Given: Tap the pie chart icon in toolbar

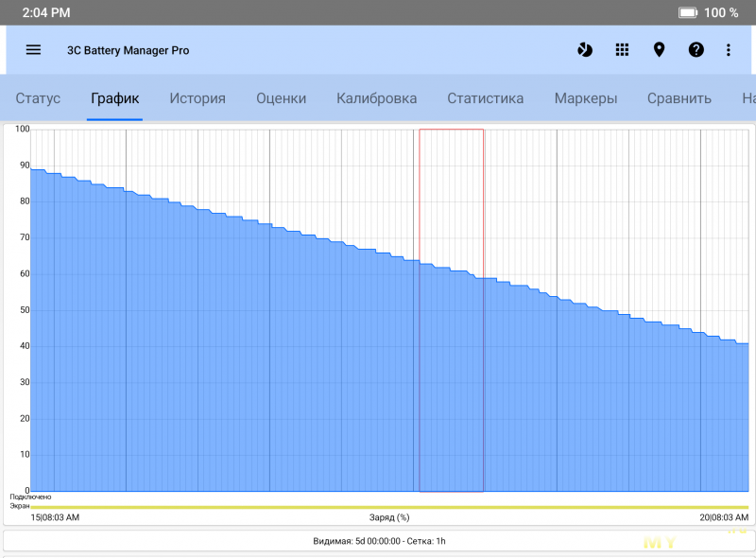Looking at the screenshot, I should point(585,50).
